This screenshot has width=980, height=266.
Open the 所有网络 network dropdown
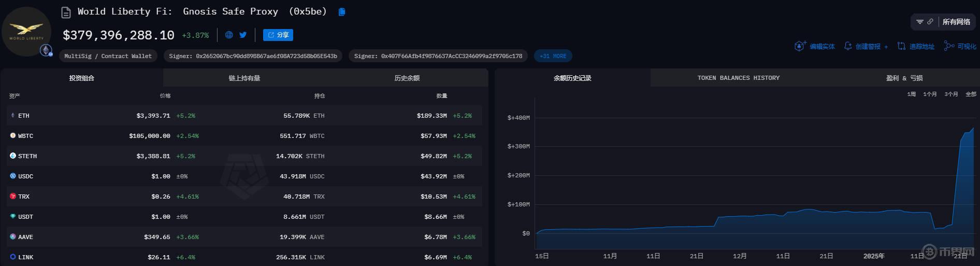pyautogui.click(x=956, y=22)
